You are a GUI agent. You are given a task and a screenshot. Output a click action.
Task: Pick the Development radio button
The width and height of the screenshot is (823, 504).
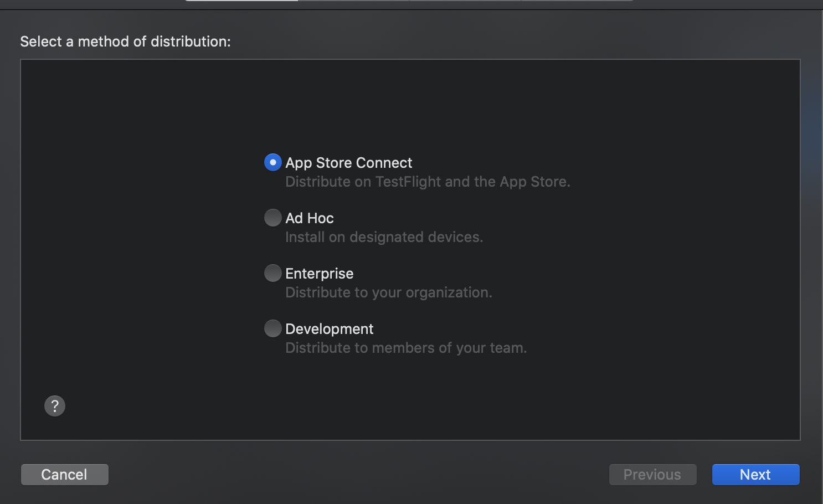click(x=272, y=328)
